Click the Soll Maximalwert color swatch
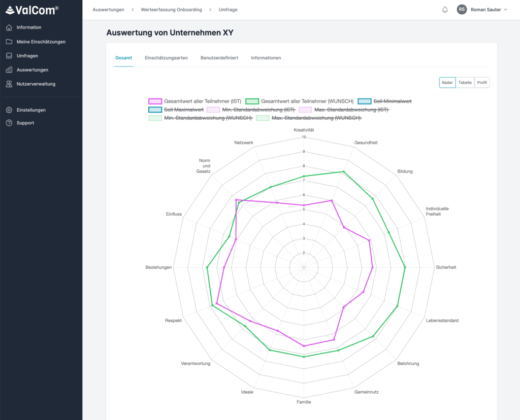This screenshot has height=420, width=520. tap(155, 110)
